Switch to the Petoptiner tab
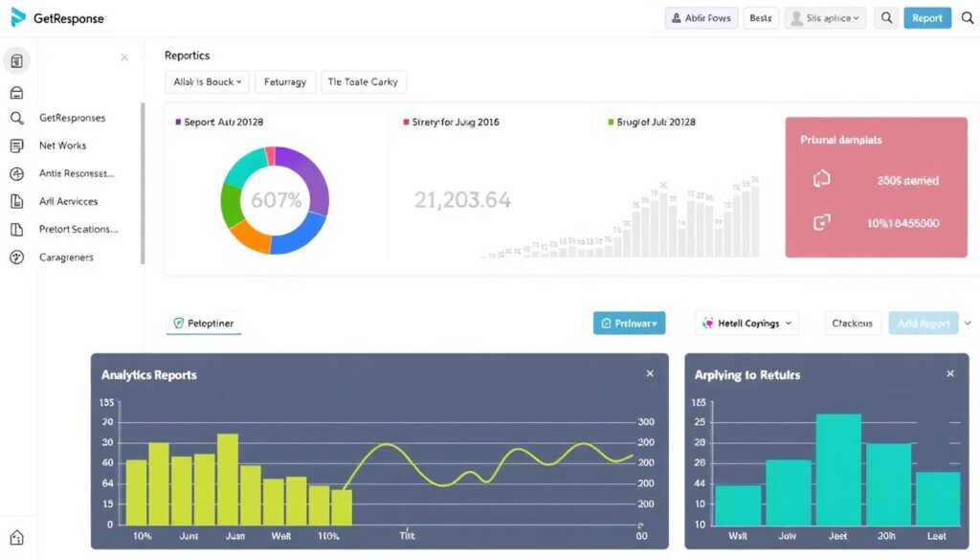 pyautogui.click(x=204, y=324)
